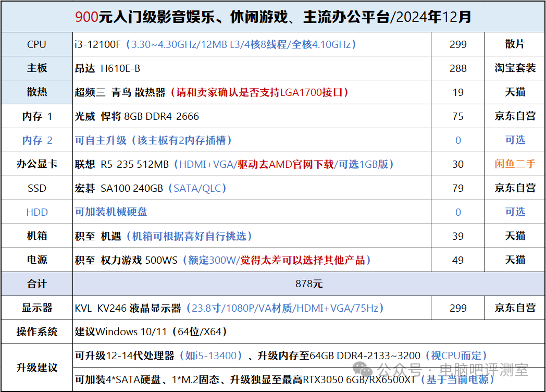Select the price '19' cell
The width and height of the screenshot is (546, 392).
coord(458,92)
